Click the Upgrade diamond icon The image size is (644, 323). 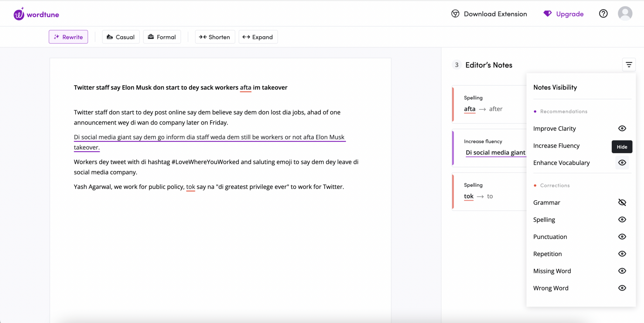[547, 14]
